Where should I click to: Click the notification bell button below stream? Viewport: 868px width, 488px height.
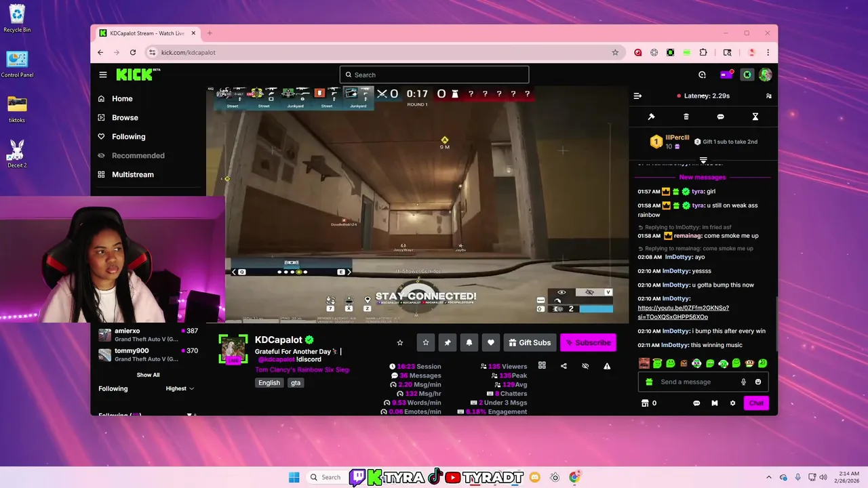point(469,342)
